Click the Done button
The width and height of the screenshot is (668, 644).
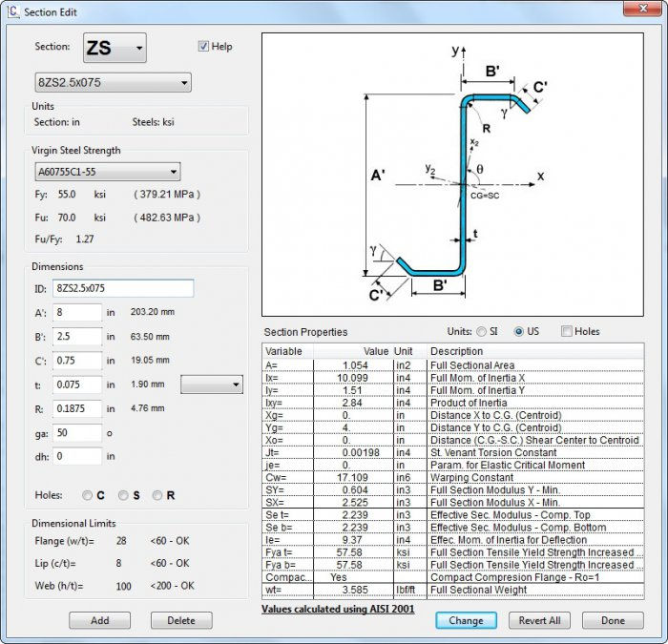pos(613,620)
